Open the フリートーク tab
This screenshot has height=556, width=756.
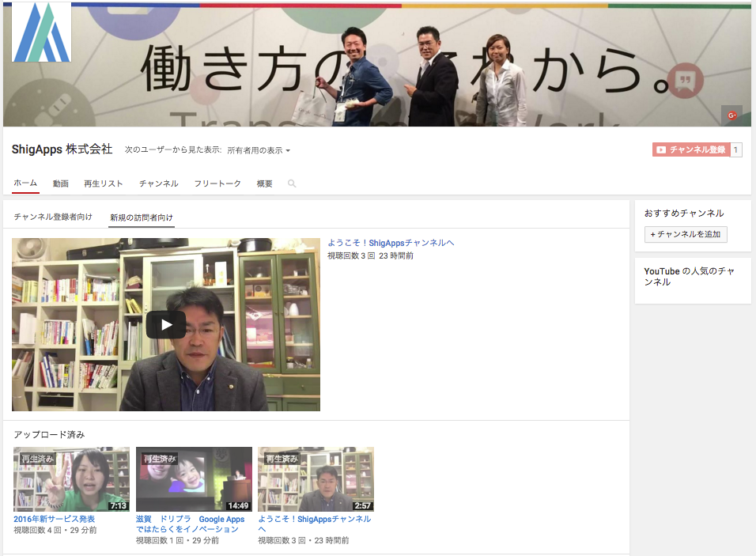(x=217, y=183)
